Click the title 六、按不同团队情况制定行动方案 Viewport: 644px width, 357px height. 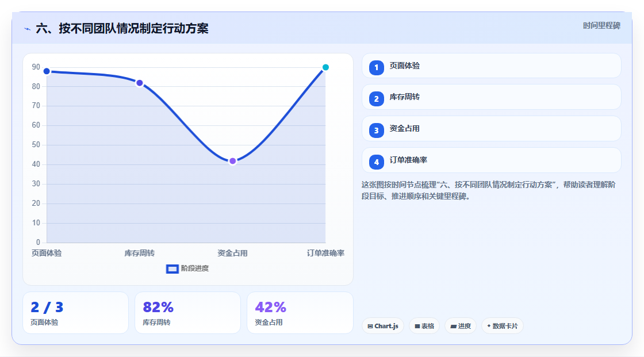[122, 28]
